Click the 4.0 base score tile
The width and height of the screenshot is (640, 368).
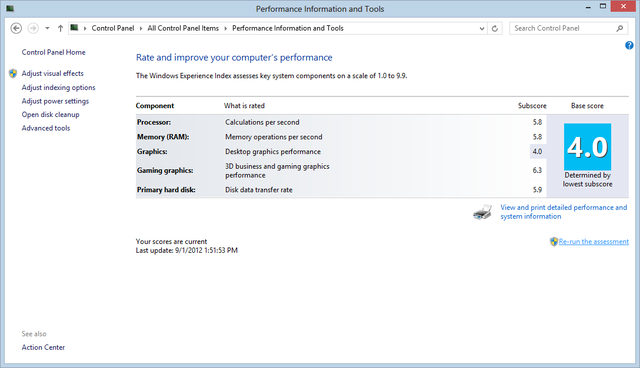pos(587,147)
